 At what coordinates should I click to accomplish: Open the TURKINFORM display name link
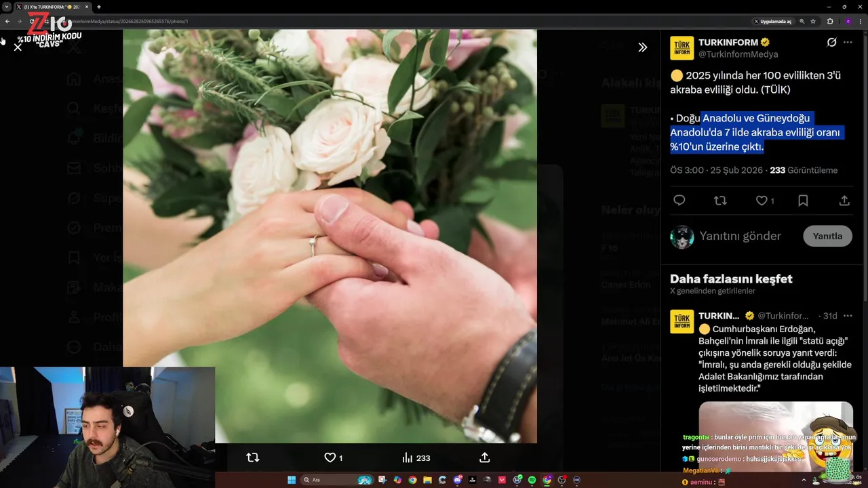click(728, 42)
